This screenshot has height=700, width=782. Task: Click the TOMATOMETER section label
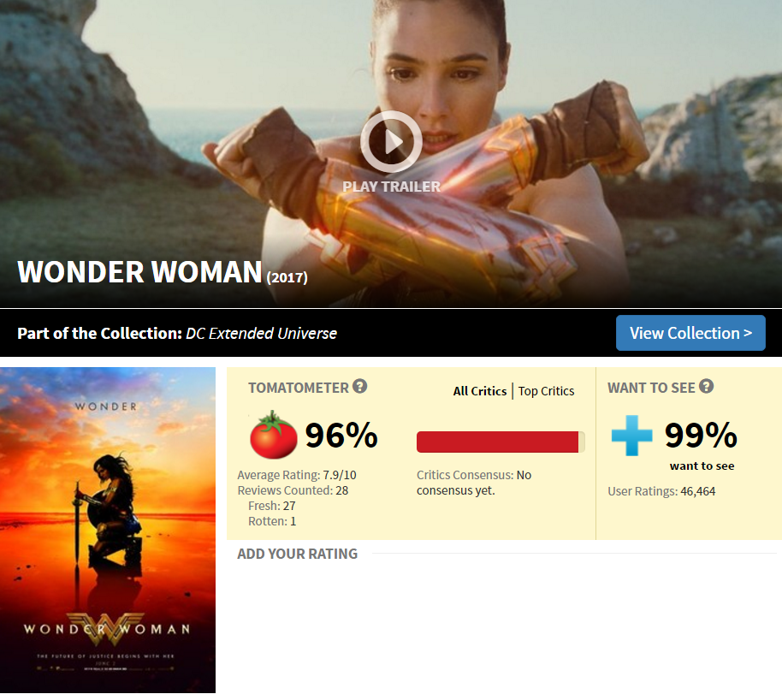click(299, 388)
